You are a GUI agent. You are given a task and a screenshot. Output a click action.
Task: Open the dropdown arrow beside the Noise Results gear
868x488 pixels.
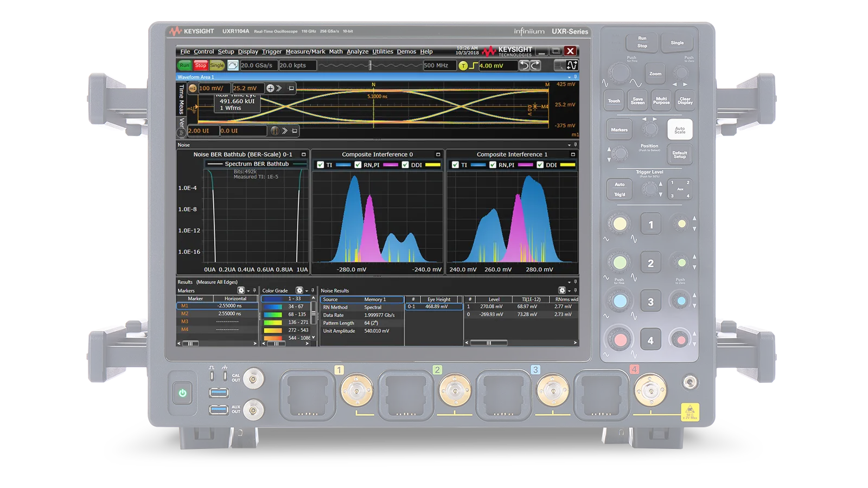click(x=569, y=291)
